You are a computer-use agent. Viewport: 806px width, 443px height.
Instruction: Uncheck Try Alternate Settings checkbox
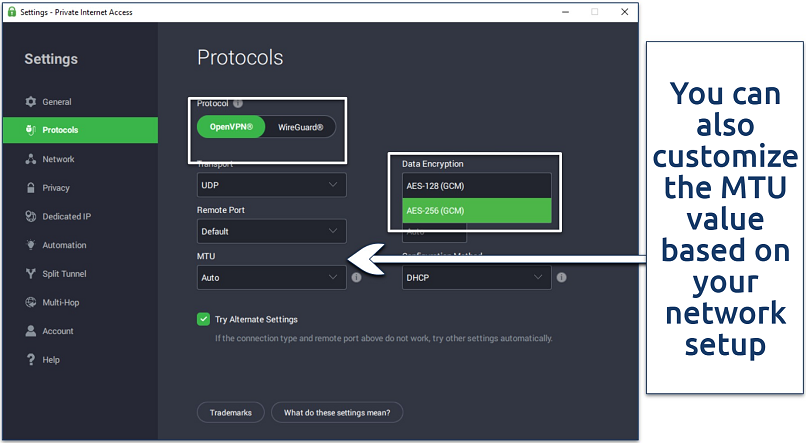coord(204,319)
